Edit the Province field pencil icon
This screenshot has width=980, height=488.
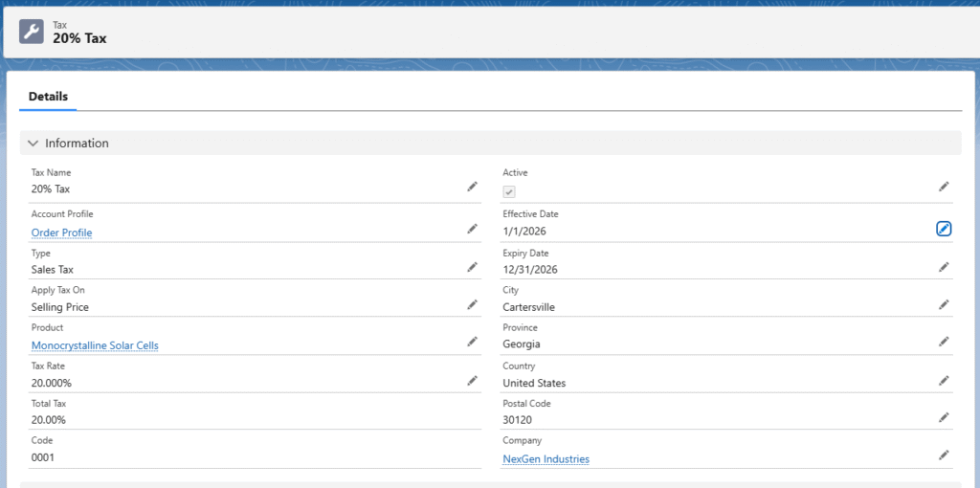click(x=944, y=342)
